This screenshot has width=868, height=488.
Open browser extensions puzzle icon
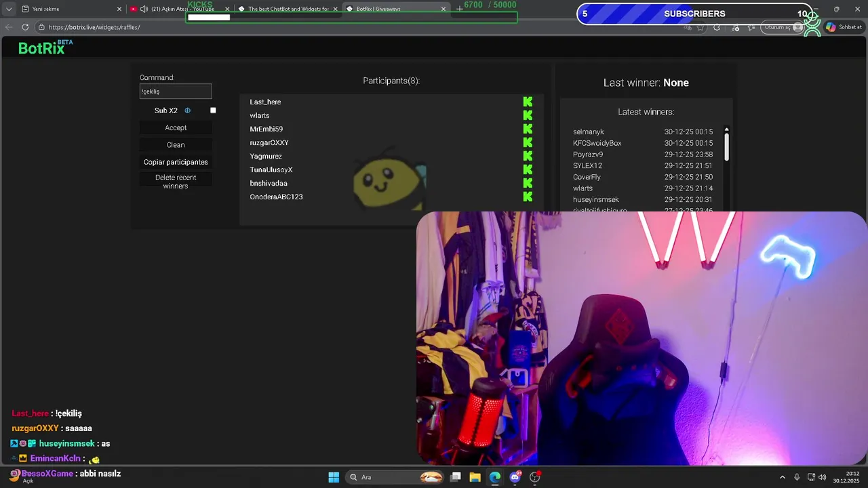[x=717, y=27]
